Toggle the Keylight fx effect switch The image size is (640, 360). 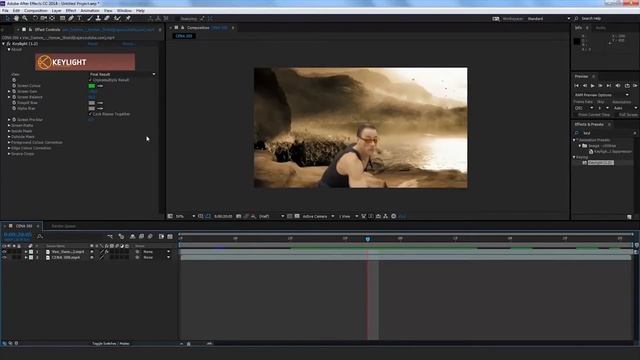(9, 44)
